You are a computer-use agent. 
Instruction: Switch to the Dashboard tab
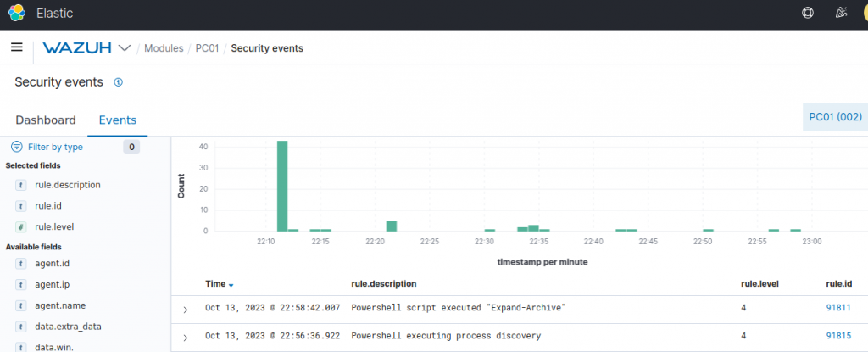[x=46, y=120]
